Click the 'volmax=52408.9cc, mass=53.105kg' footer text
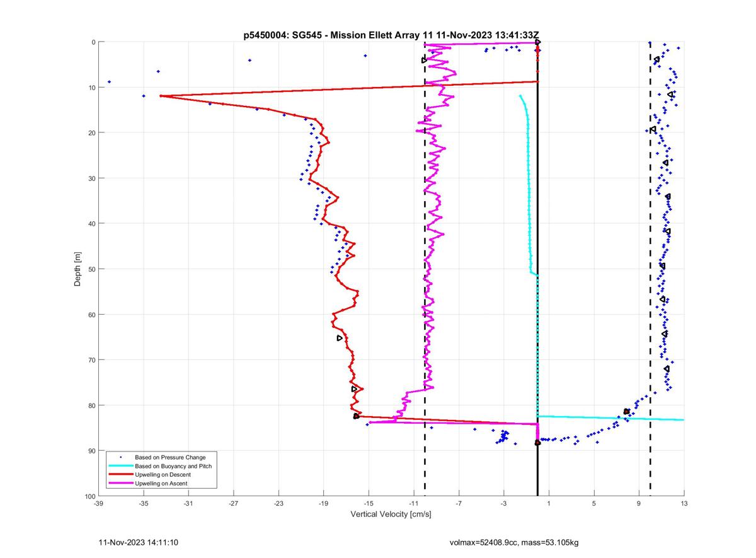This screenshot has height=558, width=756. pyautogui.click(x=514, y=542)
